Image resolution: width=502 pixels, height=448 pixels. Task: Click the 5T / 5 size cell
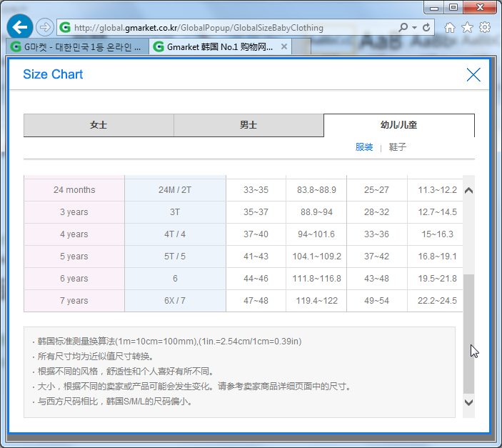pos(175,257)
